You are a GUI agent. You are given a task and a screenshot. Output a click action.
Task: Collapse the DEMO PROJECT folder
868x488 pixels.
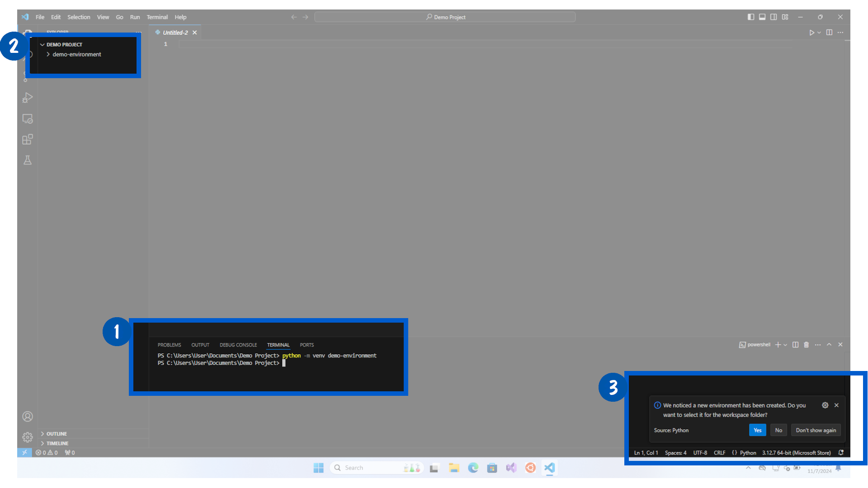click(x=42, y=44)
